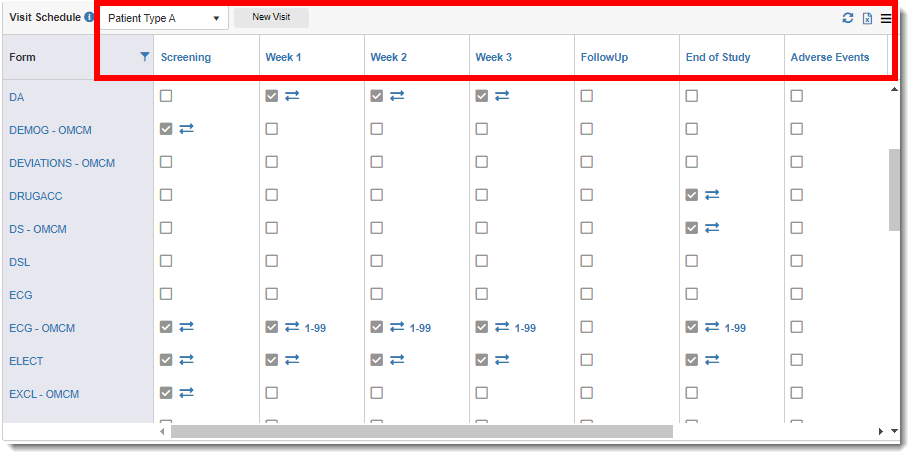Open the hamburger menu icon
Screen dimensions: 915x459
[x=886, y=18]
